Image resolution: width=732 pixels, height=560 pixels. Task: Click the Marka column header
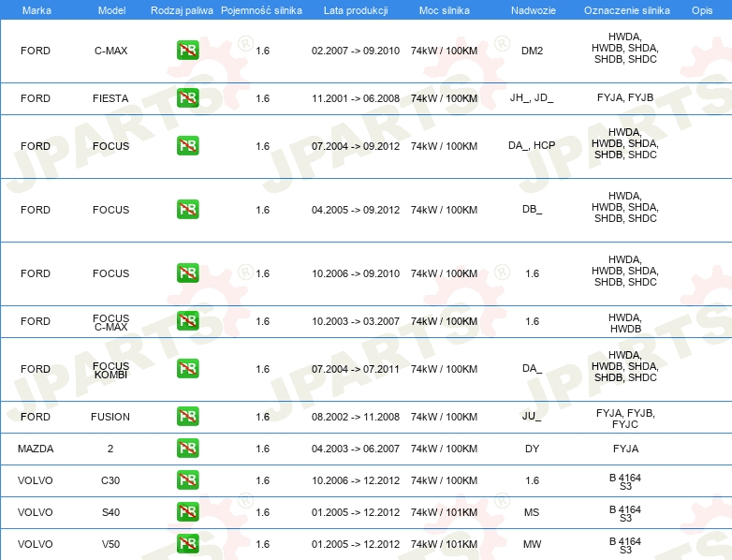[37, 10]
